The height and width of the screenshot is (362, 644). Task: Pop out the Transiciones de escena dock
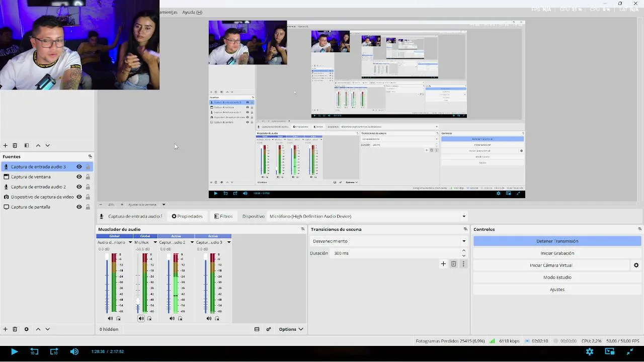pos(465,229)
